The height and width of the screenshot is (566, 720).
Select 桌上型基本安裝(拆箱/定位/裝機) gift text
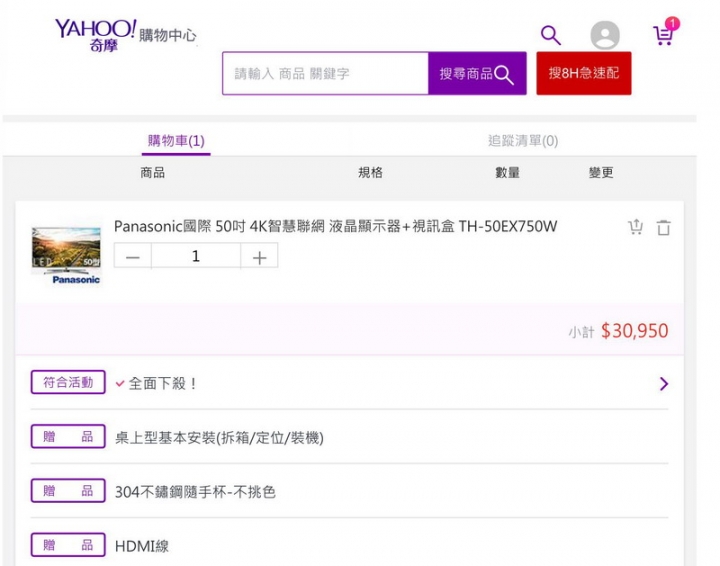pyautogui.click(x=219, y=438)
